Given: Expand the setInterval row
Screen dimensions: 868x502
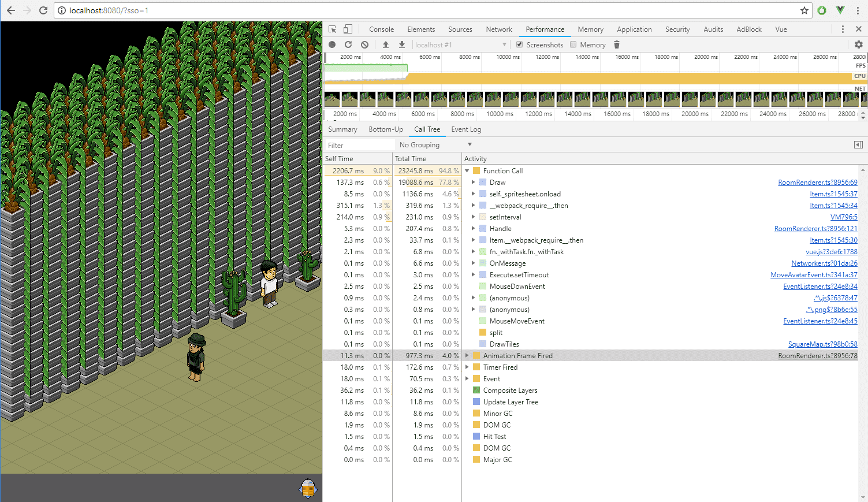Looking at the screenshot, I should click(x=474, y=217).
